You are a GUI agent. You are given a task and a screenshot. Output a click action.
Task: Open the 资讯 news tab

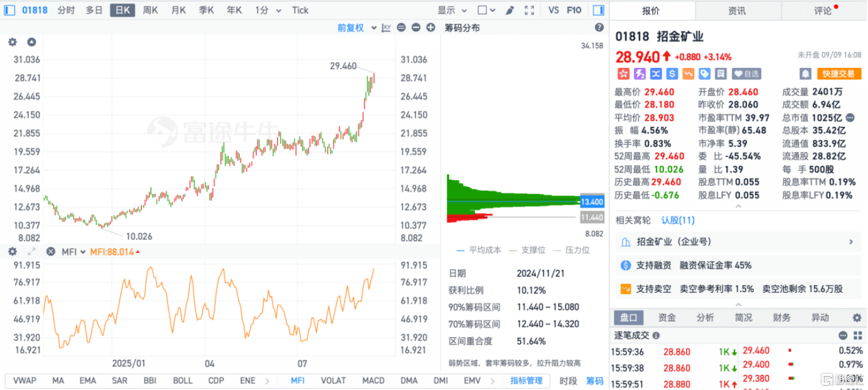[x=737, y=11]
